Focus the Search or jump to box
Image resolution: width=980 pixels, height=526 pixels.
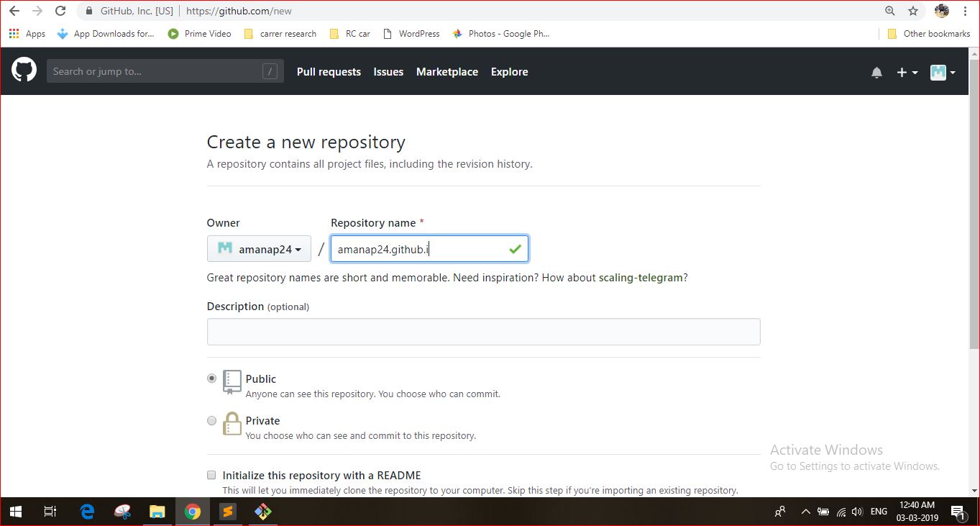[x=165, y=71]
